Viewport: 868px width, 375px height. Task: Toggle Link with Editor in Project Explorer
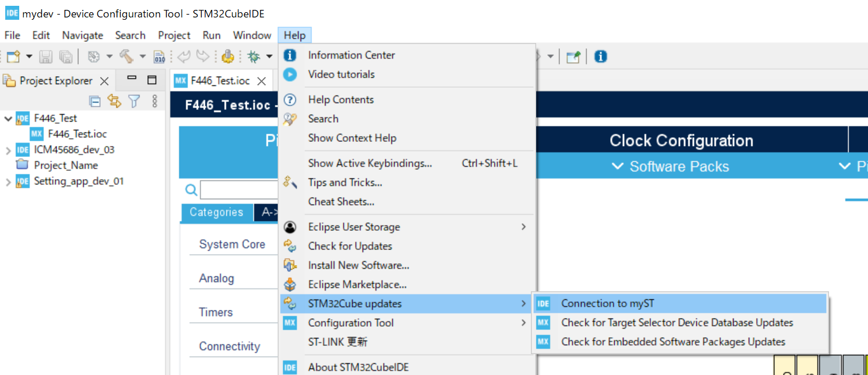coord(114,102)
